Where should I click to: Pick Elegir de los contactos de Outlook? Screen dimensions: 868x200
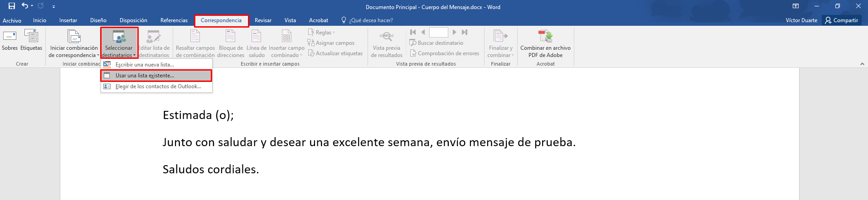click(156, 86)
